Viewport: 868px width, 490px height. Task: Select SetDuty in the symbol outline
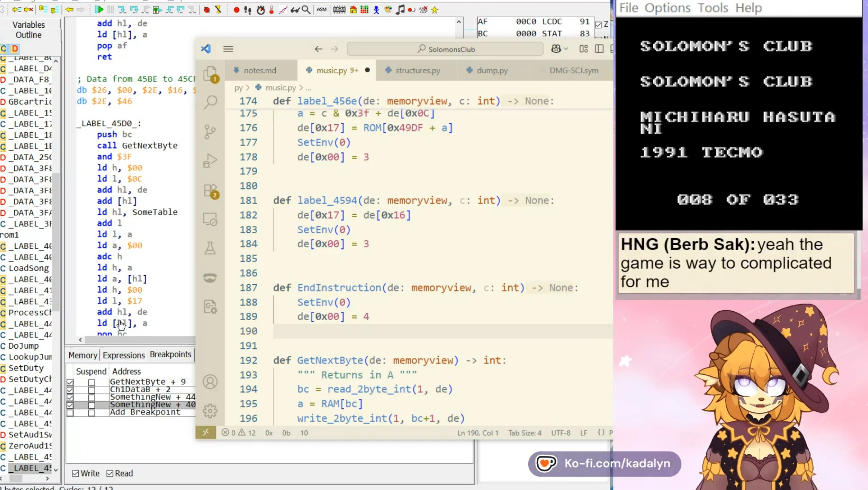[26, 368]
